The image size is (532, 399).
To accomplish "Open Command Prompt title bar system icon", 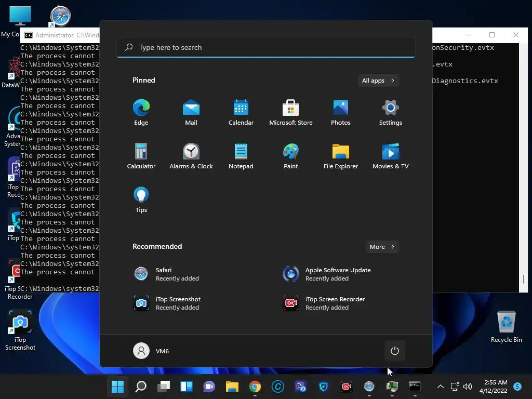I will click(x=29, y=35).
